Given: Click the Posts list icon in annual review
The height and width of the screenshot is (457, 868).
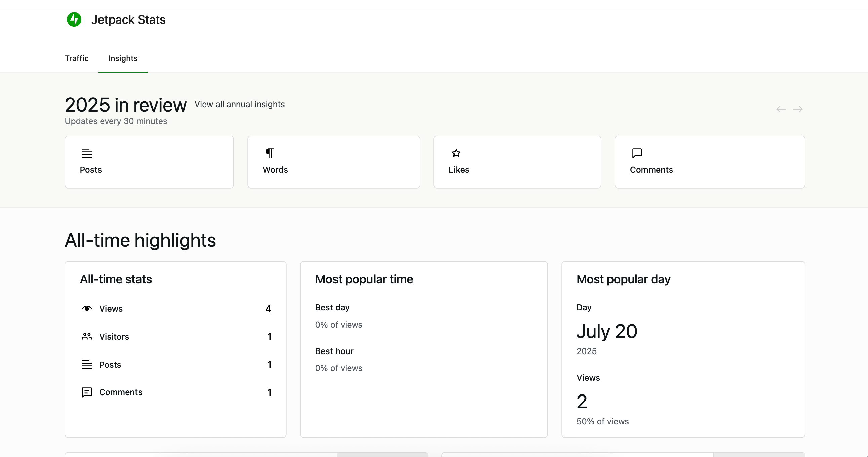Looking at the screenshot, I should 87,153.
